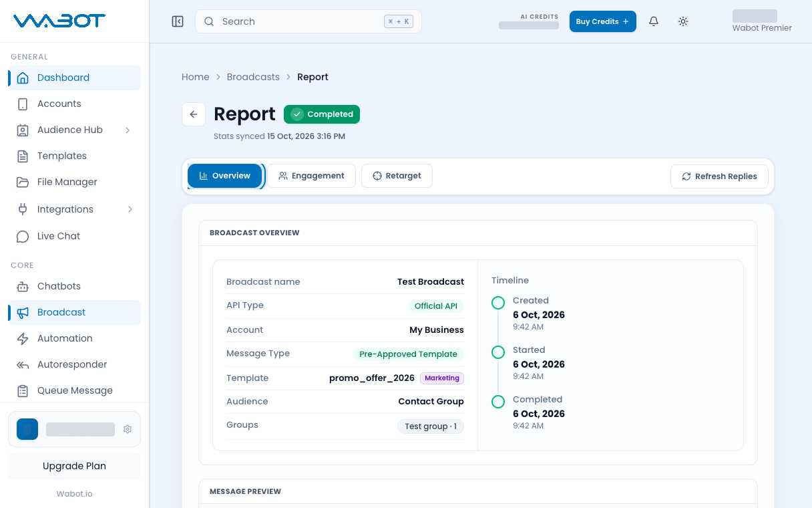
Task: Click the back arrow beside Report
Action: coord(194,114)
